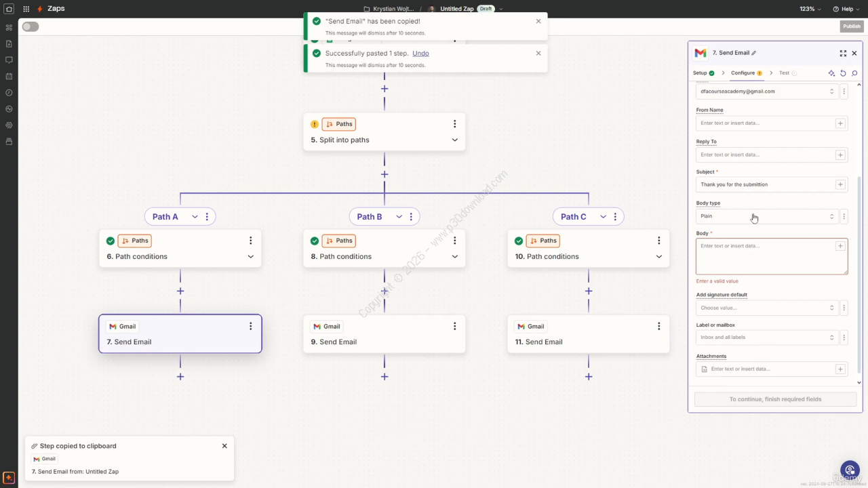Open the Body type dropdown
The height and width of the screenshot is (488, 868).
[x=766, y=216]
